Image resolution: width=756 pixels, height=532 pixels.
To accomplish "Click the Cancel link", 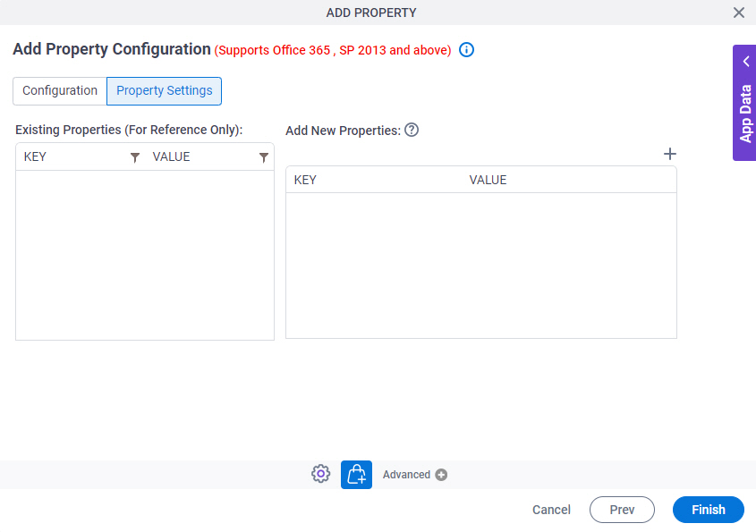I will [550, 510].
